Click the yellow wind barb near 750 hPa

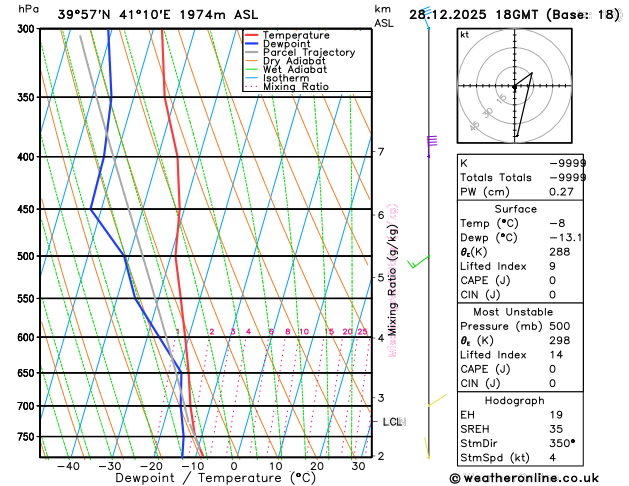click(x=427, y=446)
